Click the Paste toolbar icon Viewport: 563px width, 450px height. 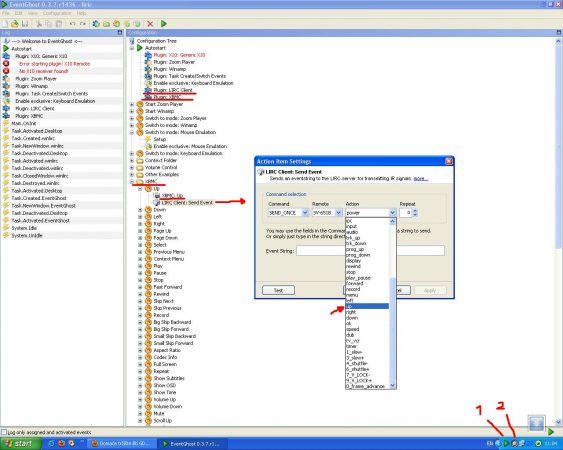(59, 24)
